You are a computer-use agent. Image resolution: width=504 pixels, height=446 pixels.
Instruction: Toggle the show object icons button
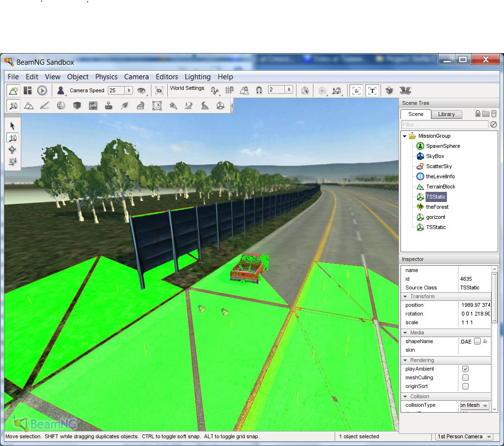pyautogui.click(x=356, y=91)
